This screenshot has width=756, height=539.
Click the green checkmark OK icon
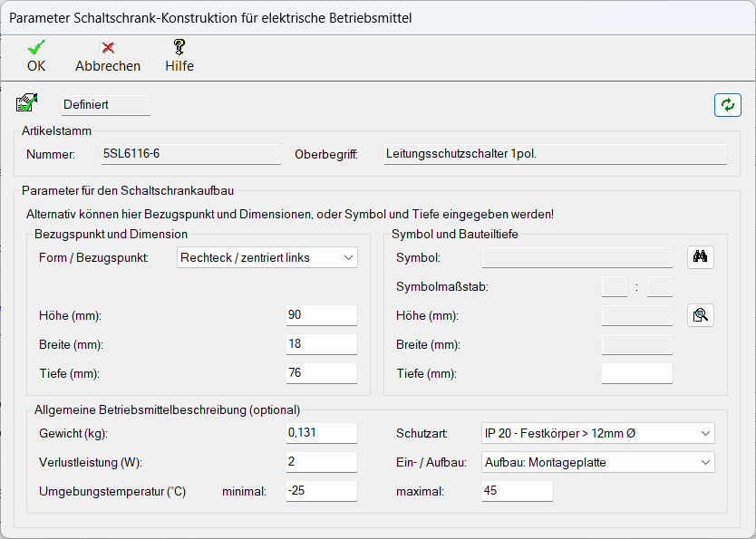pos(36,48)
